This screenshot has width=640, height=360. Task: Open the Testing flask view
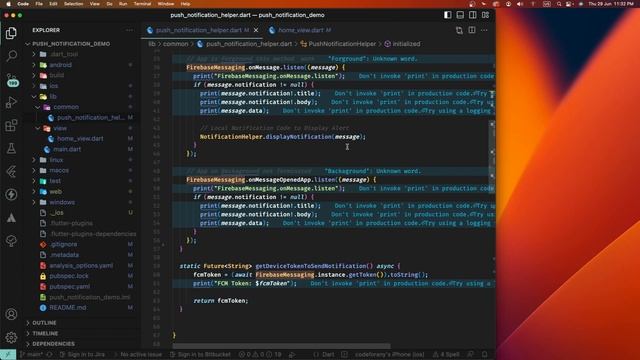pos(11,148)
